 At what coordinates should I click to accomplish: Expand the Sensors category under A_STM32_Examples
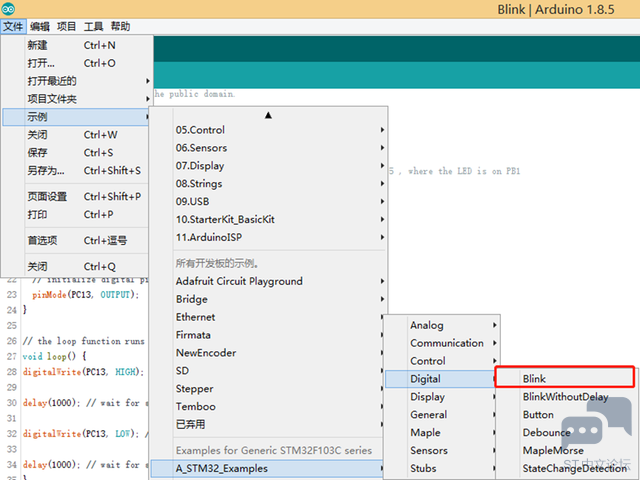click(441, 451)
